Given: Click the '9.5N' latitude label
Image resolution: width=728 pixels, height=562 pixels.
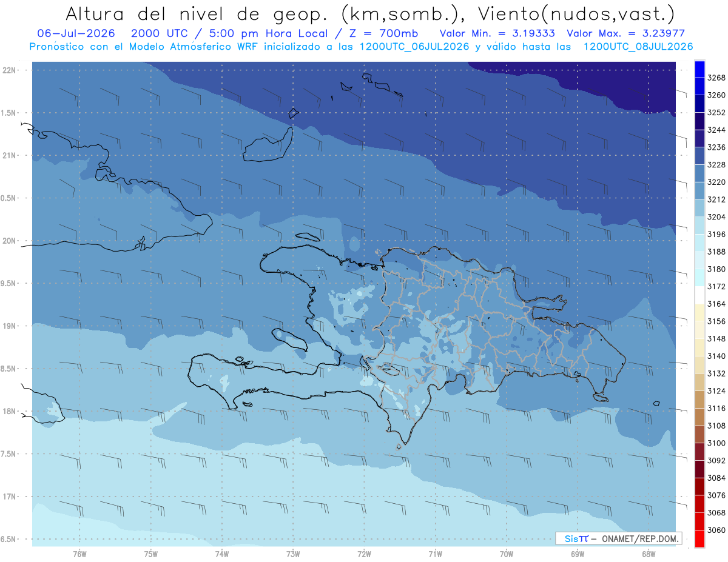Looking at the screenshot, I should point(9,283).
